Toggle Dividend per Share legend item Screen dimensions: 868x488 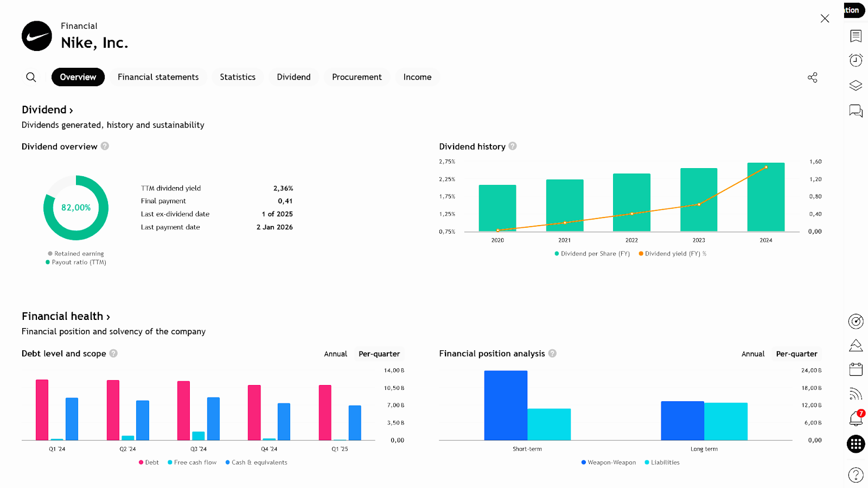click(592, 254)
